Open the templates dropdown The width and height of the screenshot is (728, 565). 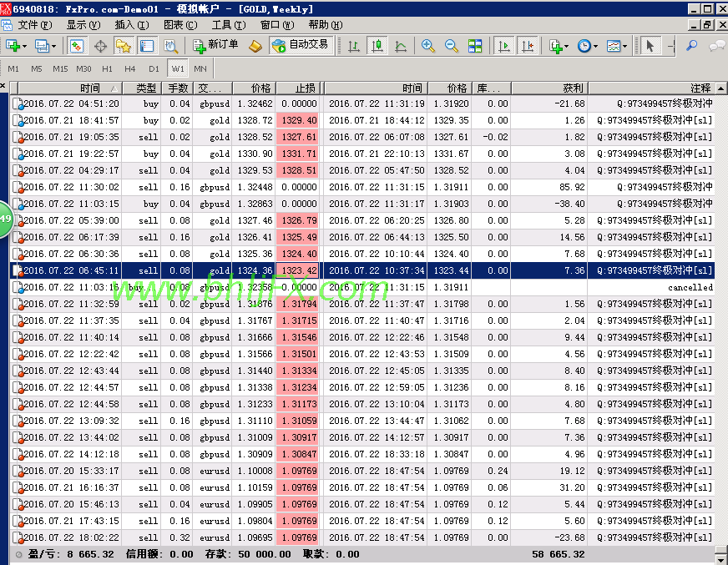click(x=617, y=46)
